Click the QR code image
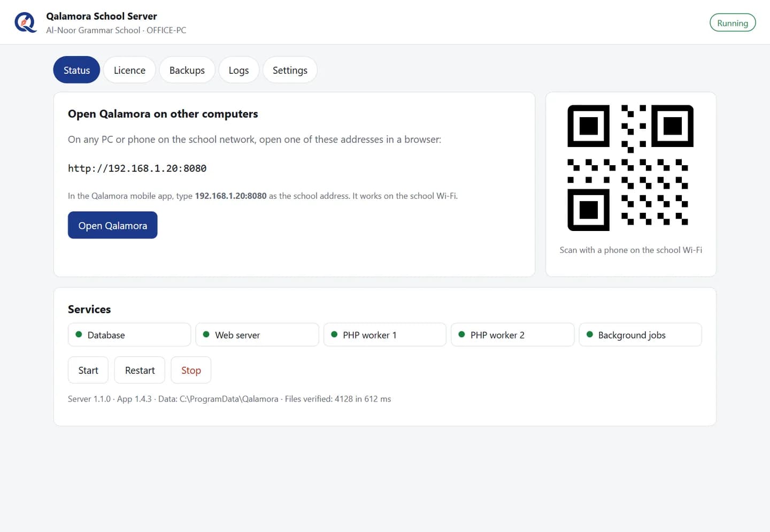The width and height of the screenshot is (770, 532). pyautogui.click(x=630, y=168)
